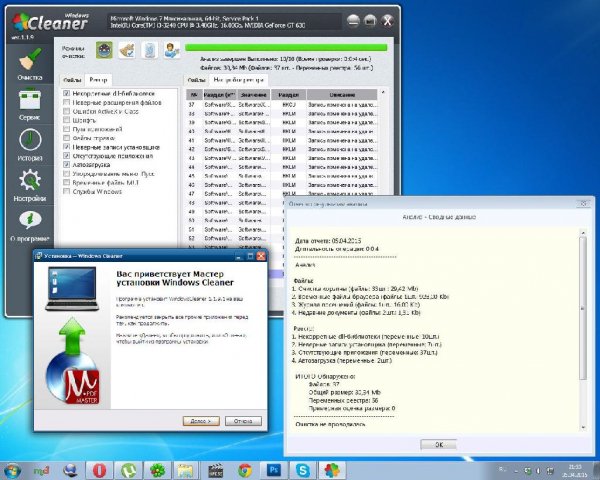The image size is (600, 480).
Task: Open uTorrent from the taskbar
Action: pos(129,470)
